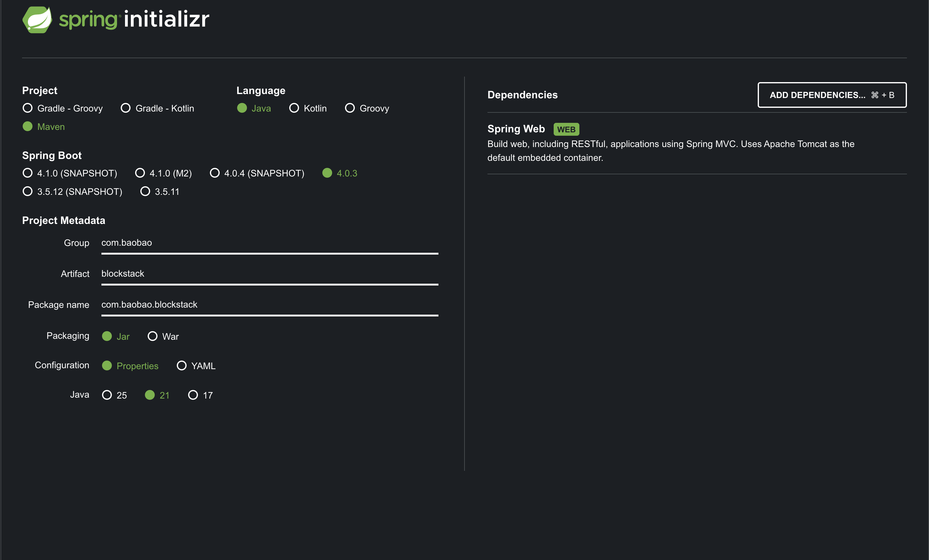
Task: Switch packaging to War
Action: 163,336
